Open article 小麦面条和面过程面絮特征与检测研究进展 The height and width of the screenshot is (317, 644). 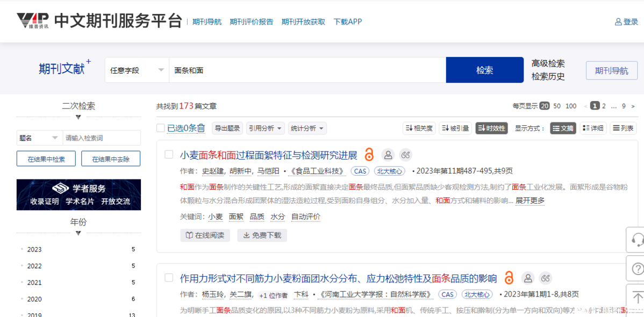coord(269,155)
